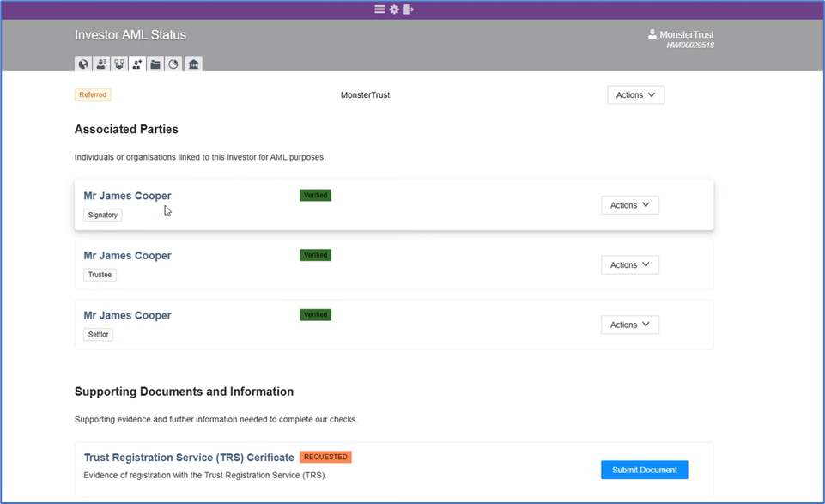The width and height of the screenshot is (825, 504).
Task: Open the hamburger menu icon
Action: tap(379, 9)
